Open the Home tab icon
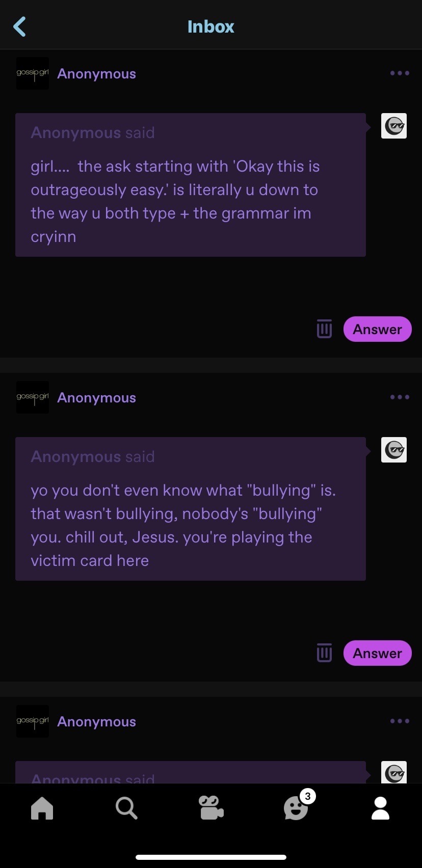The image size is (422, 868). pos(42,808)
